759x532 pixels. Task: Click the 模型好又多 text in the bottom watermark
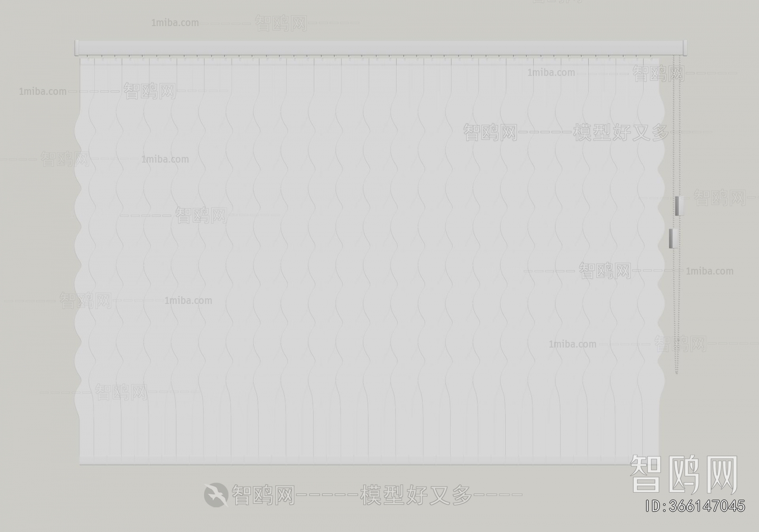pyautogui.click(x=417, y=495)
